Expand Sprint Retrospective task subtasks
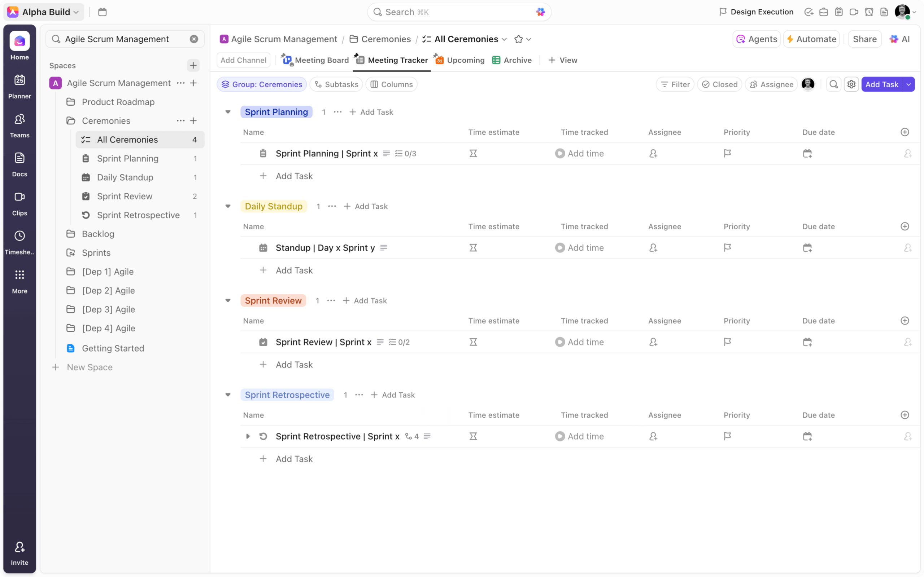924x577 pixels. 248,436
